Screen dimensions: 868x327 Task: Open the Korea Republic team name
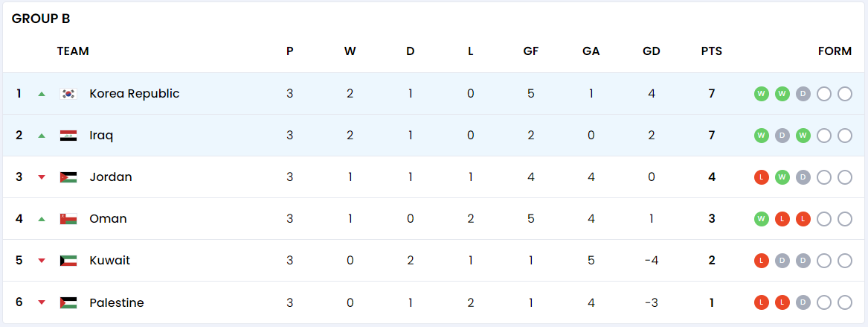click(x=135, y=94)
